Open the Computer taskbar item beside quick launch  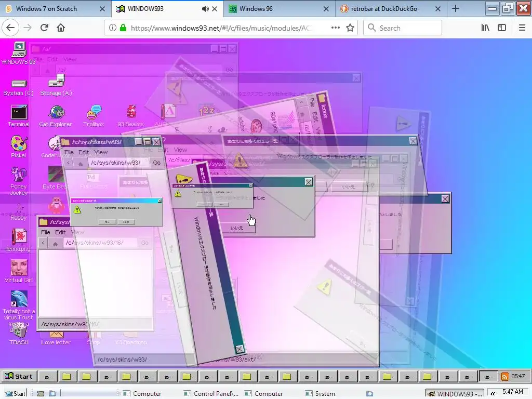point(142,394)
